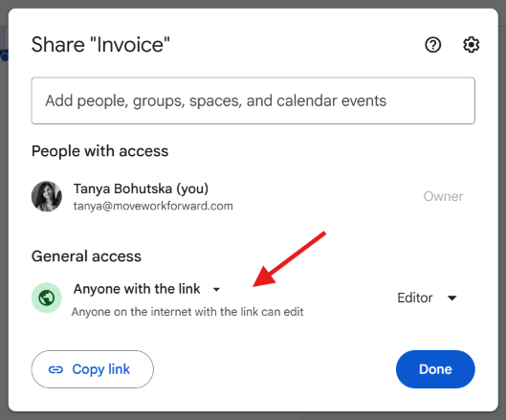Viewport: 506px width, 420px height.
Task: Click the Copy link button
Action: click(92, 369)
